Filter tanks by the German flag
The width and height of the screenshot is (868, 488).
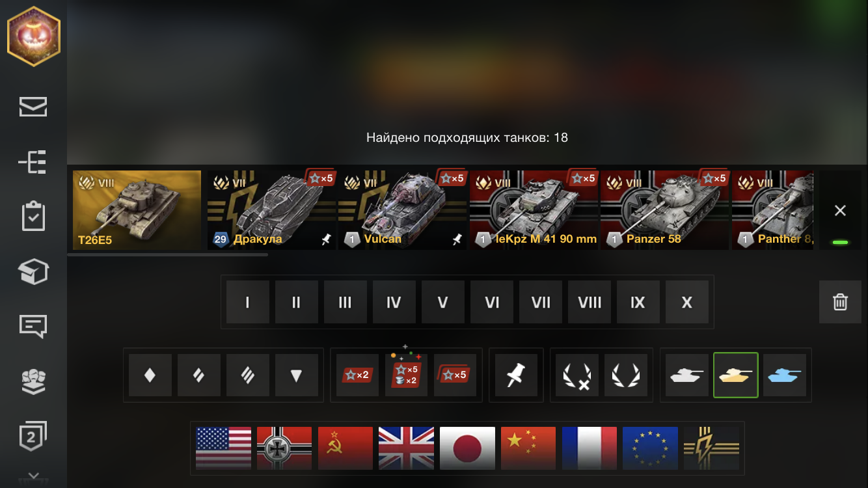tap(284, 448)
